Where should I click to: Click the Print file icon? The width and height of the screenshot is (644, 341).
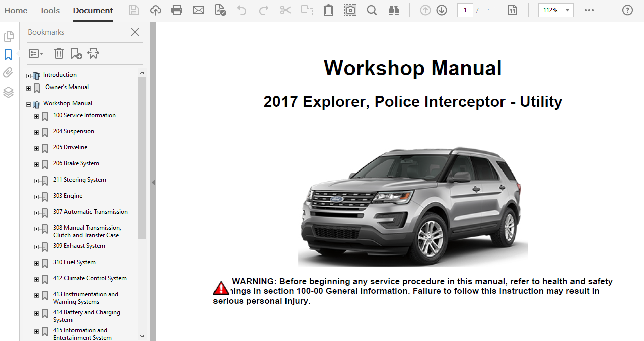point(177,10)
